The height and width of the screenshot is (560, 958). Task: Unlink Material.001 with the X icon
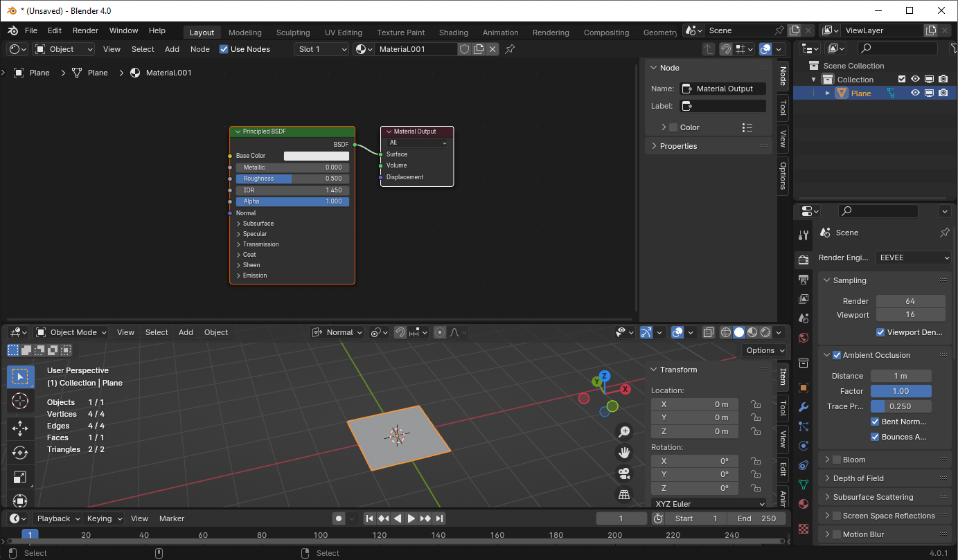coord(492,49)
